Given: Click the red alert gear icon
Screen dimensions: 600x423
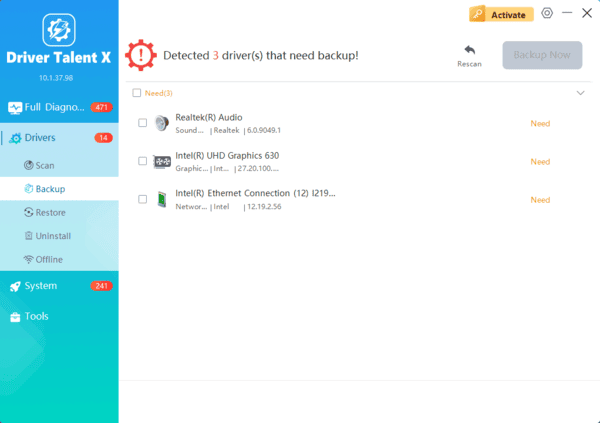Looking at the screenshot, I should point(141,55).
